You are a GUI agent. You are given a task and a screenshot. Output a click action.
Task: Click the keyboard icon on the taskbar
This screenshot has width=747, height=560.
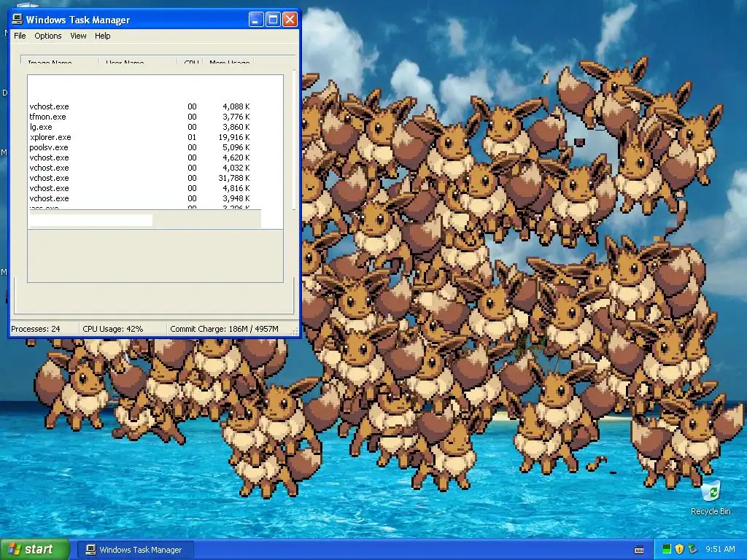[639, 550]
